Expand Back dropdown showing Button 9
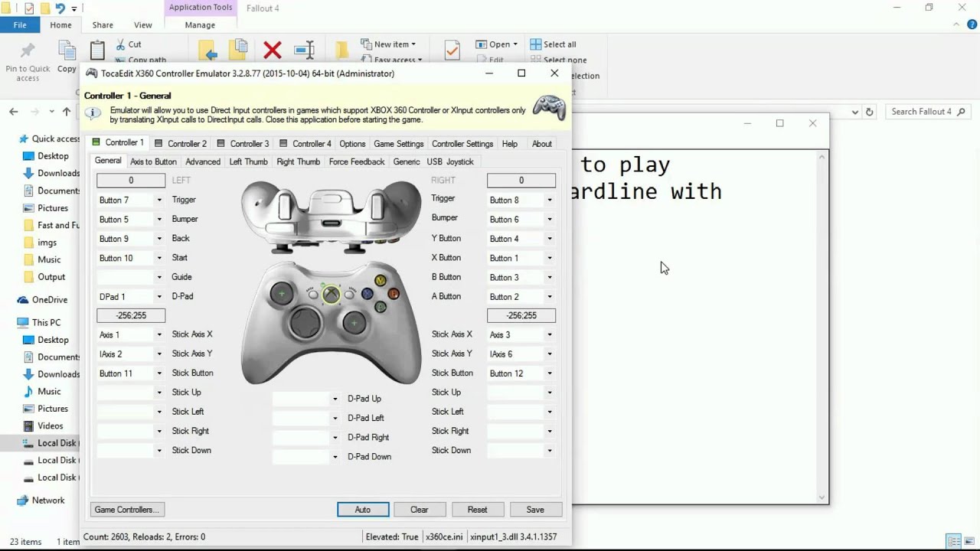The image size is (980, 551). [159, 239]
